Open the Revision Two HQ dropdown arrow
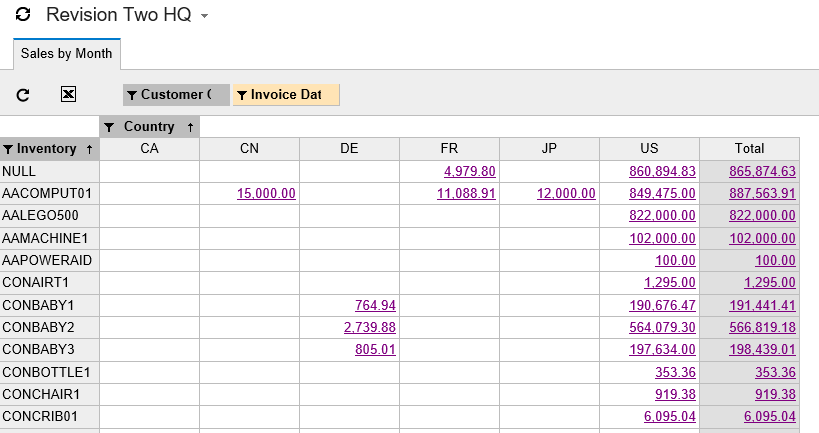This screenshot has width=819, height=433. 205,17
